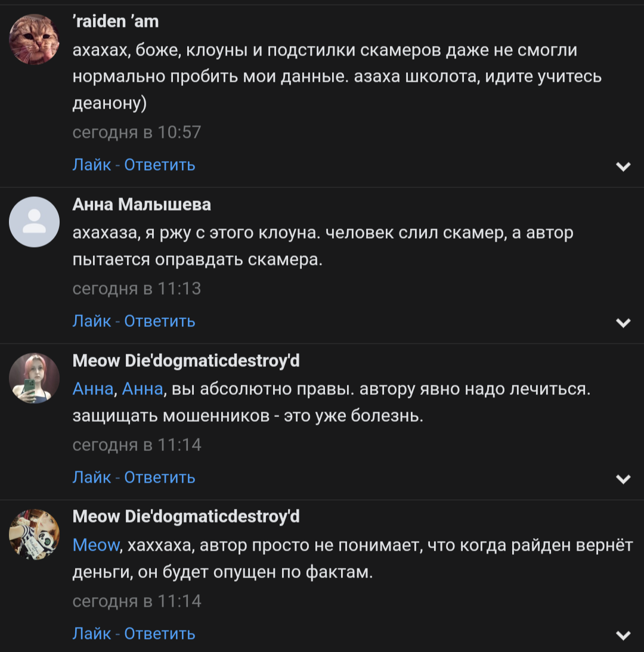Like the comment posted at 10:57
The width and height of the screenshot is (644, 652).
click(91, 165)
